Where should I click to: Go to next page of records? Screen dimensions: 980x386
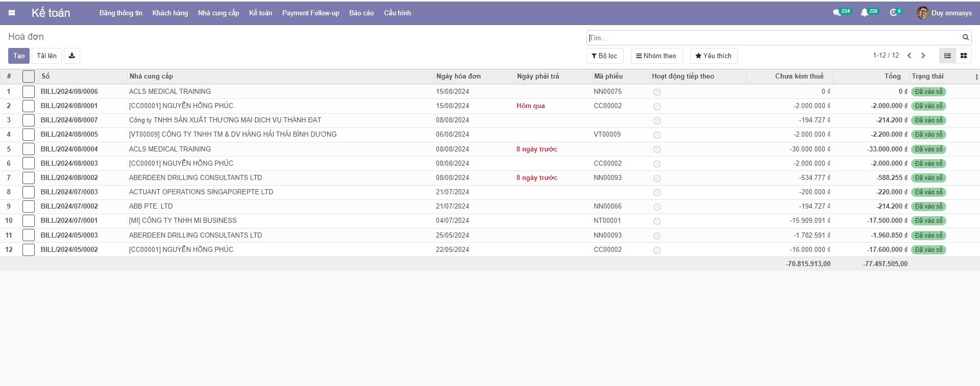pyautogui.click(x=923, y=56)
